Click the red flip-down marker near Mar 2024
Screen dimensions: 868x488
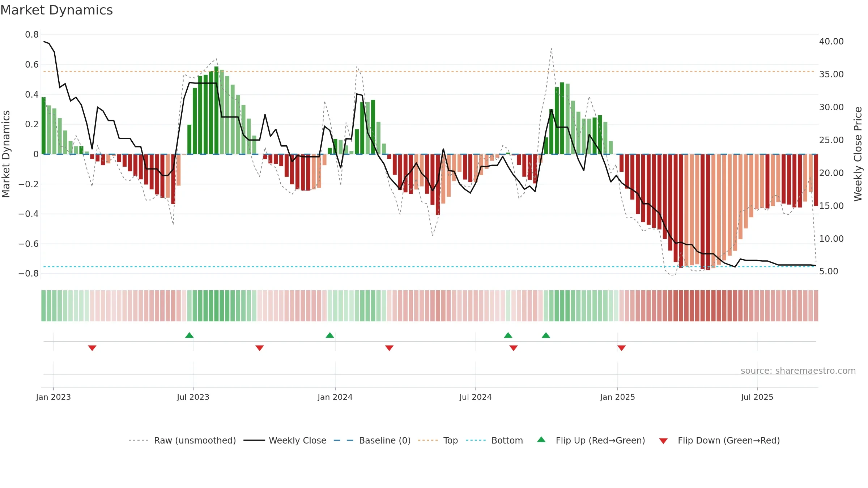389,348
